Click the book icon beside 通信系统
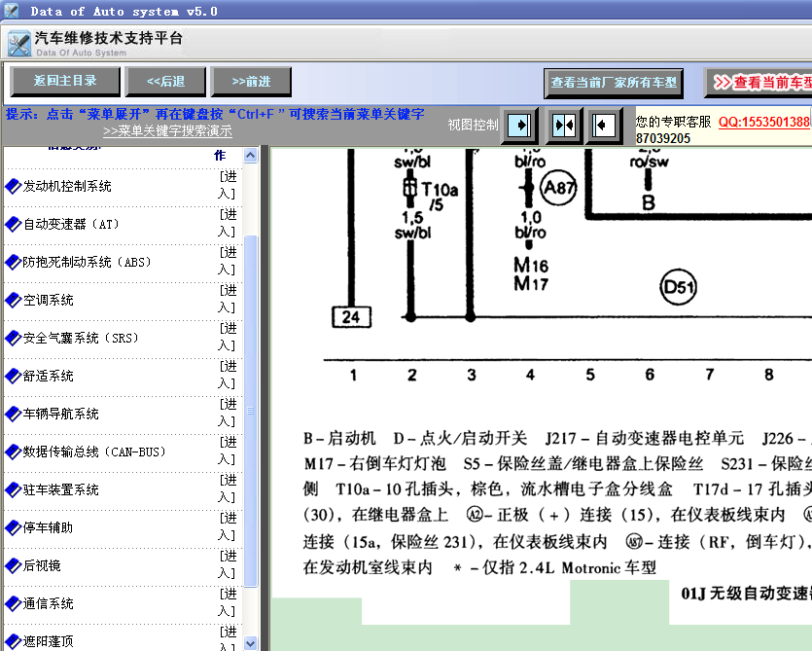Screen dimensions: 812x651 click(13, 603)
